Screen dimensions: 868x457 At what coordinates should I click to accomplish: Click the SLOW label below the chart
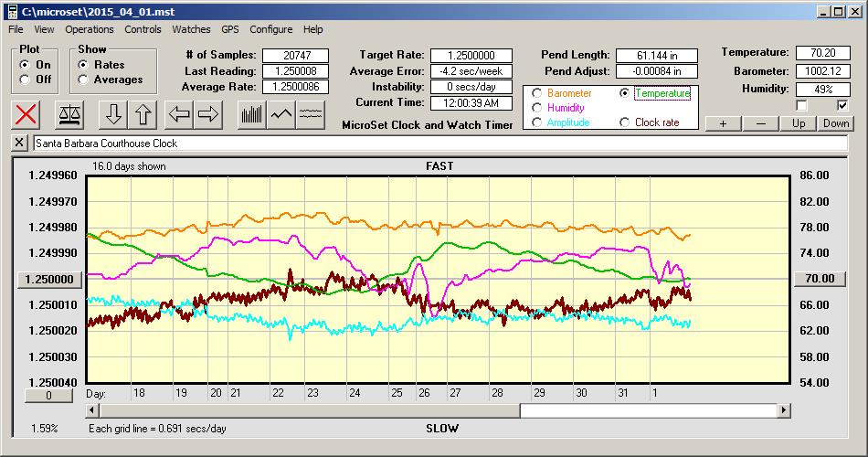(x=442, y=428)
